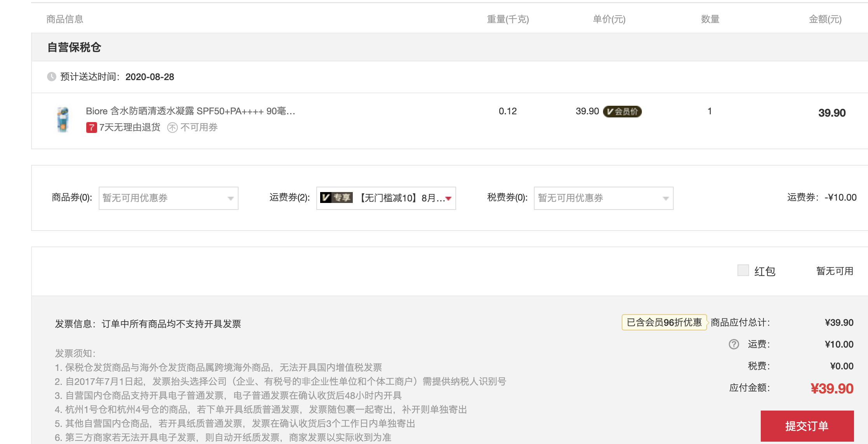The image size is (868, 444).
Task: Click the 不可用券 label
Action: coord(199,128)
